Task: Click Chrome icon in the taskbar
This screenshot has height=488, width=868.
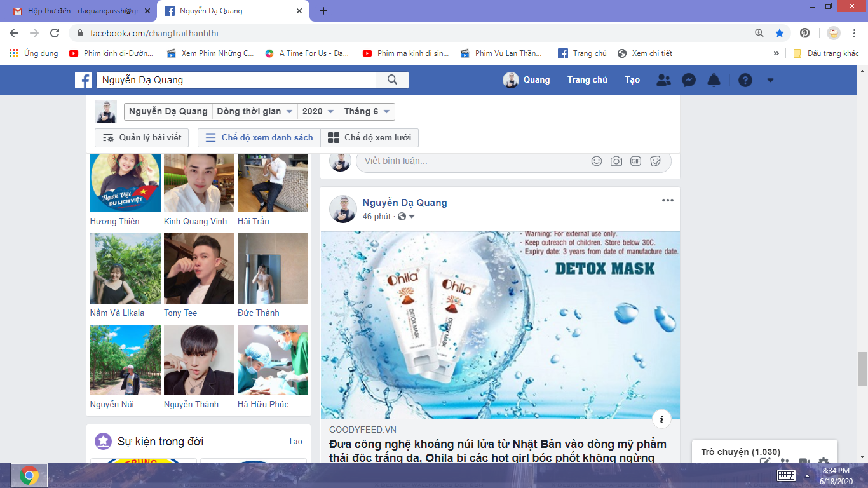Action: [29, 475]
